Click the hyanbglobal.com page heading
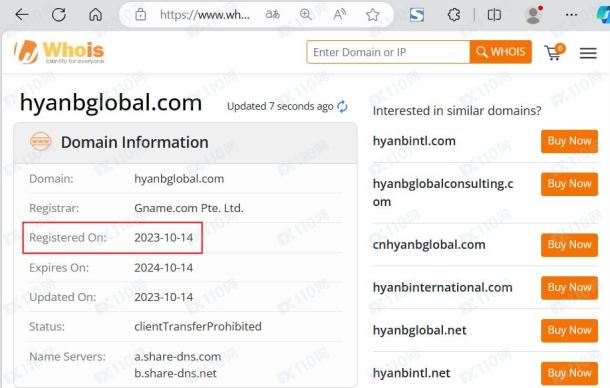 coord(111,103)
